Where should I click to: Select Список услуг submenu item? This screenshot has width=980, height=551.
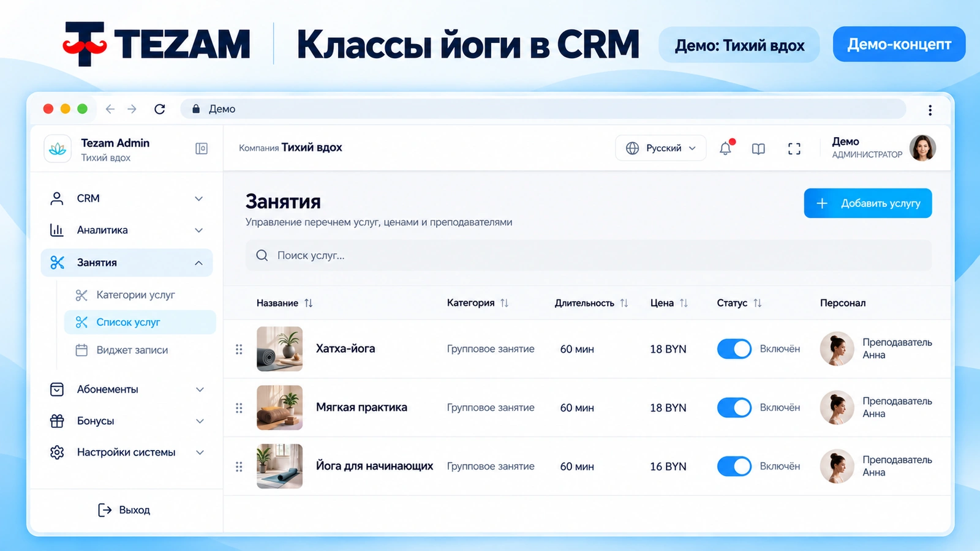click(x=140, y=322)
